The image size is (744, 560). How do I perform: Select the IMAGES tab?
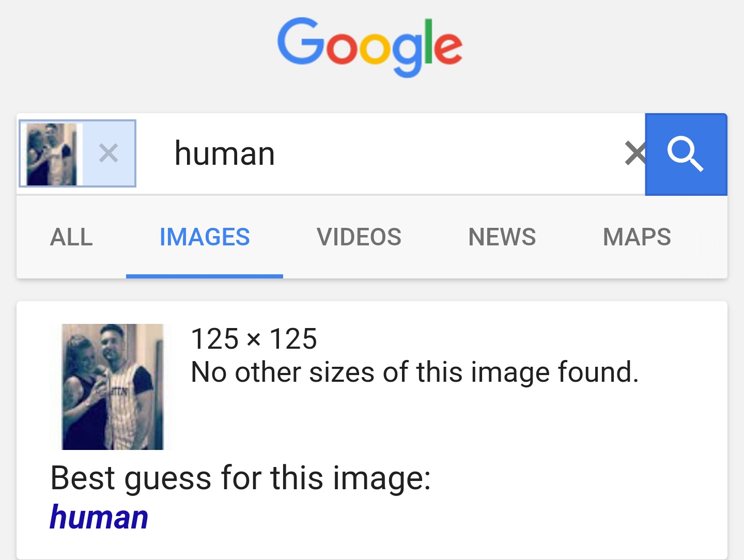(205, 237)
